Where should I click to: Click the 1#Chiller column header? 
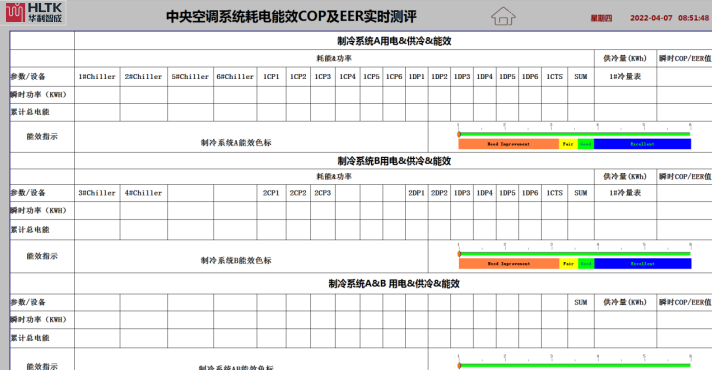97,77
